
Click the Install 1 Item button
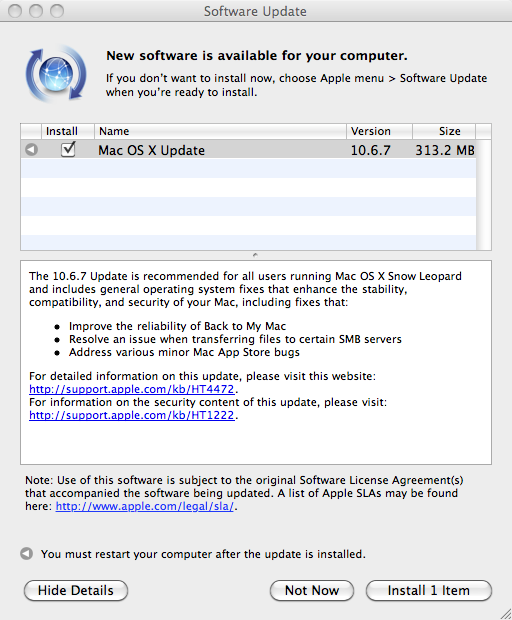point(429,590)
